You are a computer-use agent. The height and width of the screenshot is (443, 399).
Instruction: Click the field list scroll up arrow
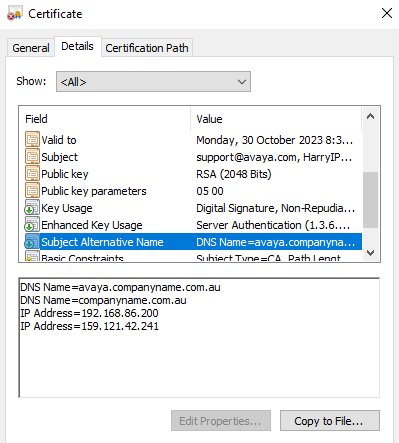click(x=370, y=117)
